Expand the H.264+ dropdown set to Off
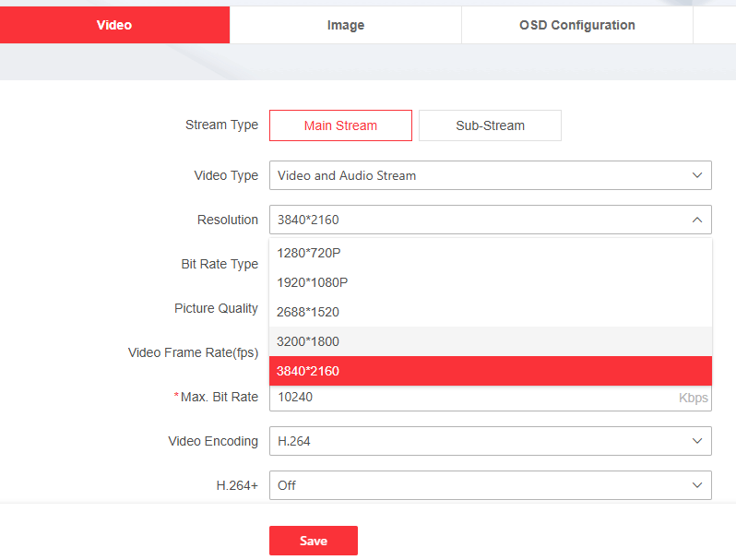 pos(480,485)
